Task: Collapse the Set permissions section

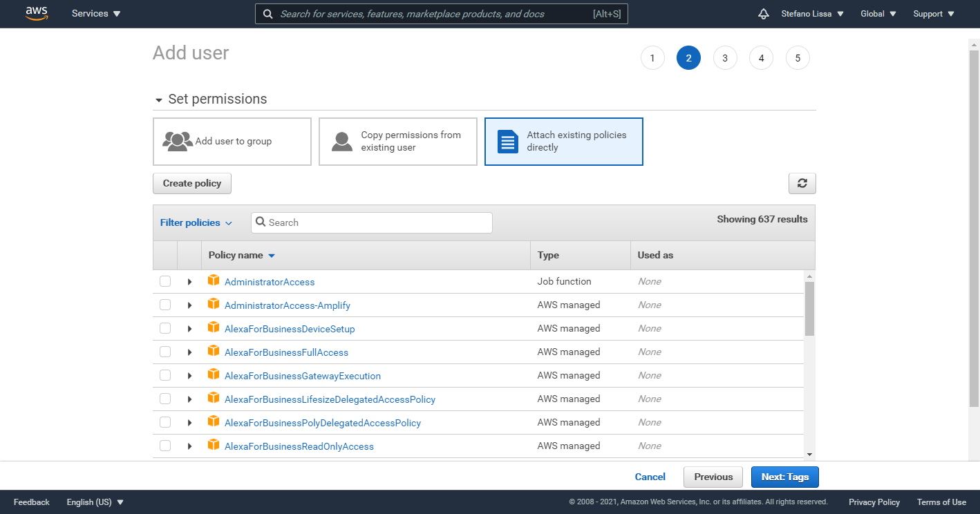Action: 160,99
